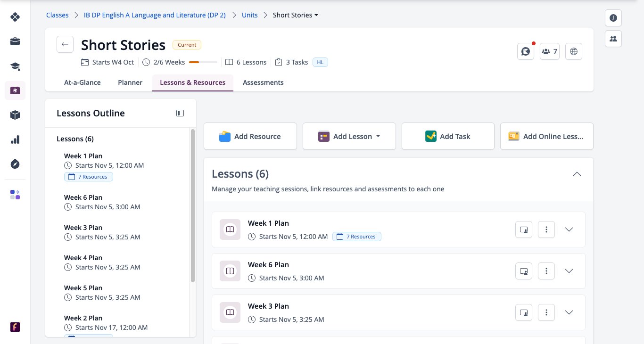Toggle the Lessons Outline panel collapse icon
The width and height of the screenshot is (644, 344).
click(180, 113)
